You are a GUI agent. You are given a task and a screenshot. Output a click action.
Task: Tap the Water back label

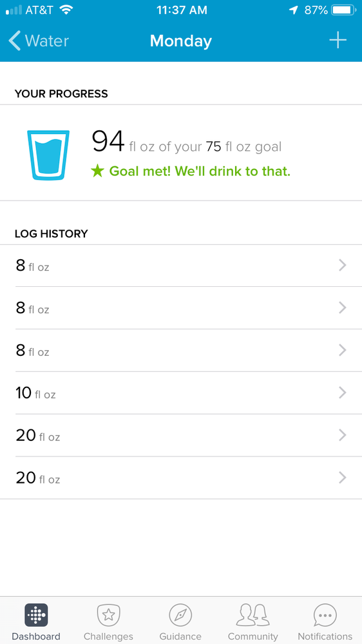point(47,41)
